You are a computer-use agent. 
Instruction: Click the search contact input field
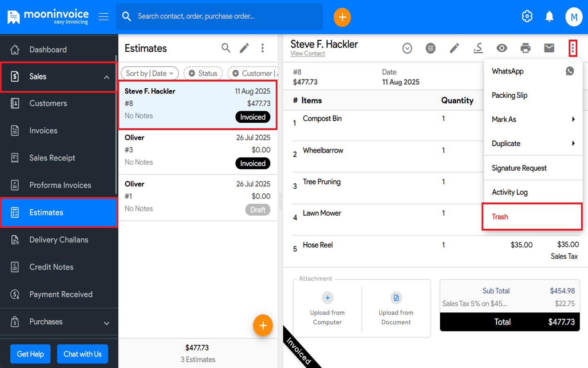pyautogui.click(x=227, y=16)
